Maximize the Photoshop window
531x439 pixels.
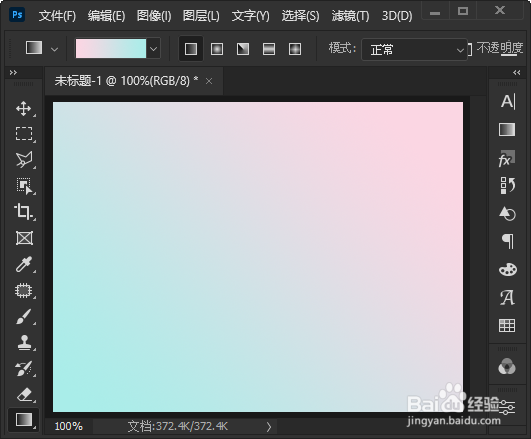(463, 11)
